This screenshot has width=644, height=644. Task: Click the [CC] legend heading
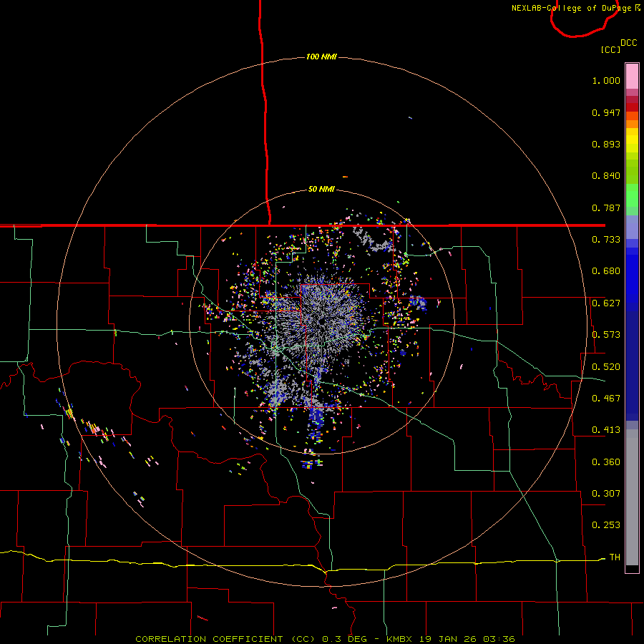[x=611, y=49]
